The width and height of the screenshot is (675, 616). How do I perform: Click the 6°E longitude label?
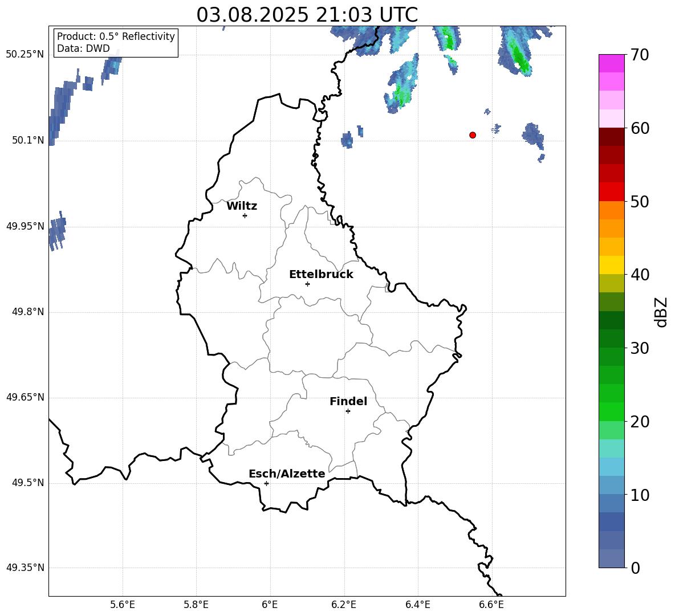click(x=270, y=605)
